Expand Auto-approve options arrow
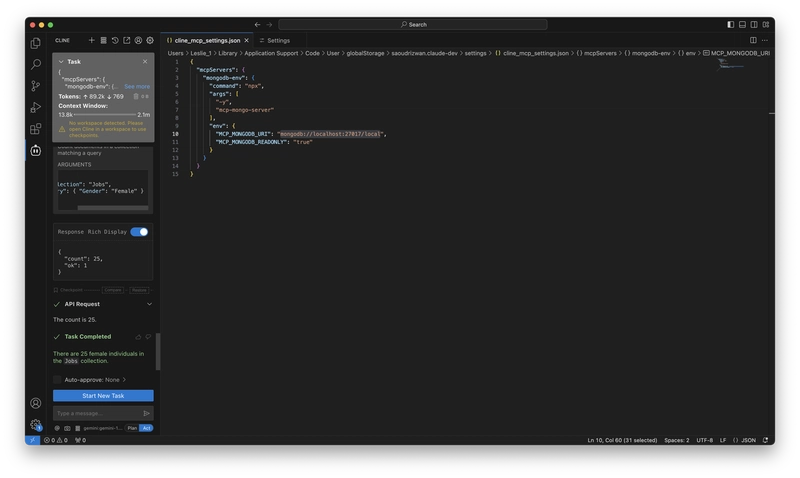Viewport: 800px width, 478px height. click(x=124, y=380)
